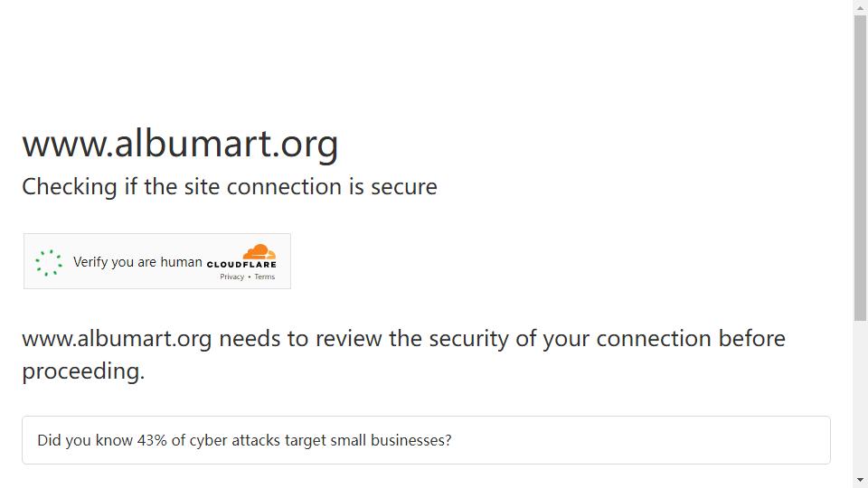
Task: Click "Checking if the site connection is secure" subheading
Action: (229, 186)
